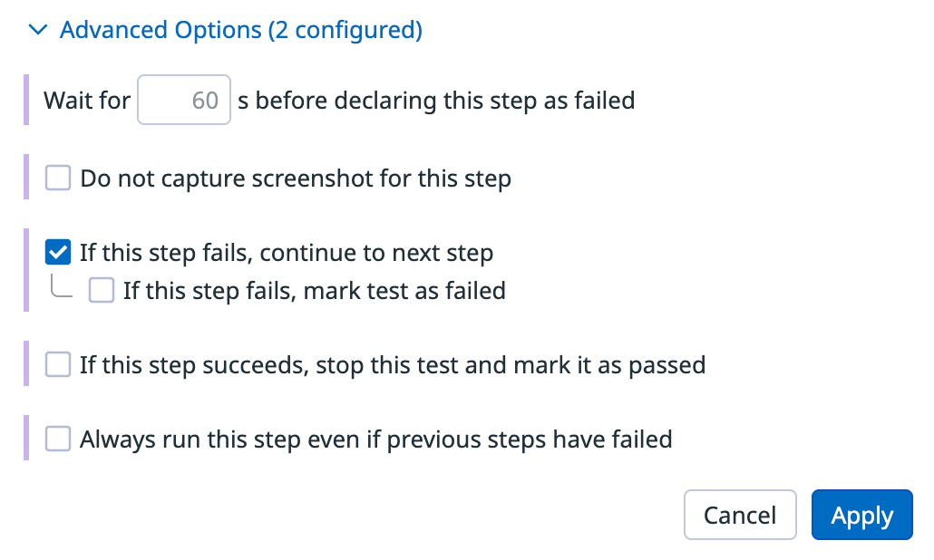Click the 'If this step fails, continue to next step' label
934x560 pixels.
[287, 252]
